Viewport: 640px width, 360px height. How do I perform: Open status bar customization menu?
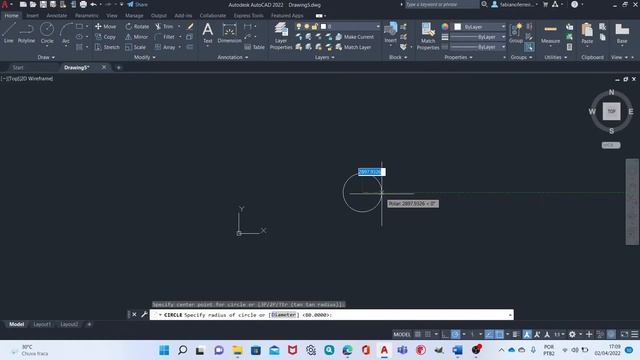tap(635, 334)
